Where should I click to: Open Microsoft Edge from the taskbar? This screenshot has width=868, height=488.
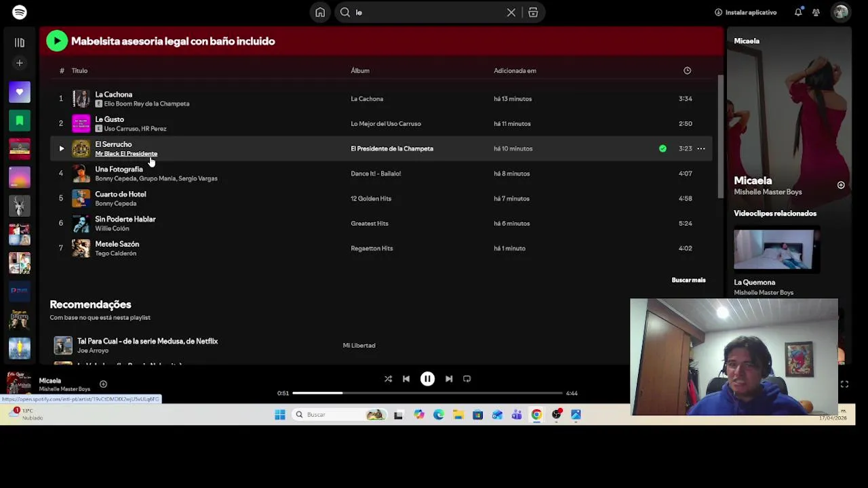(x=438, y=415)
